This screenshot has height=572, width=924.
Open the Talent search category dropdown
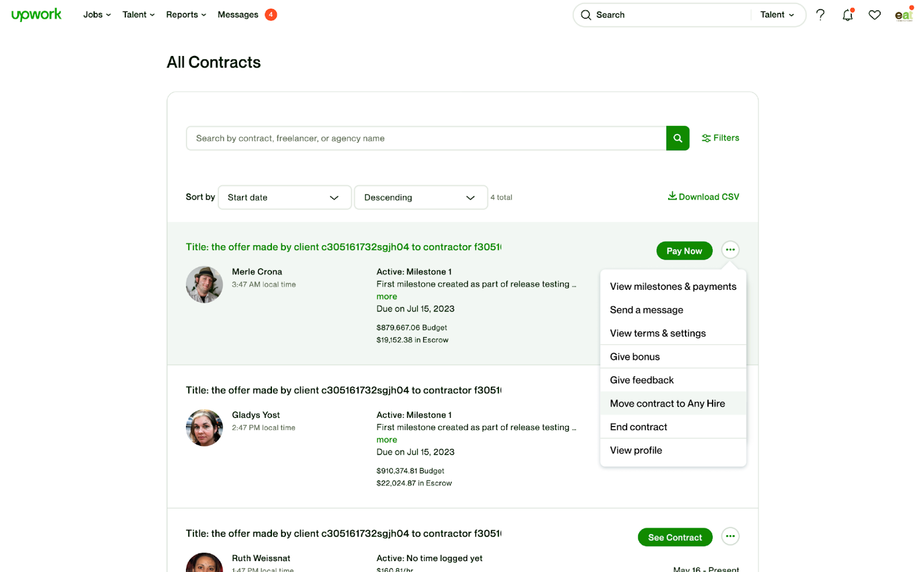(777, 15)
